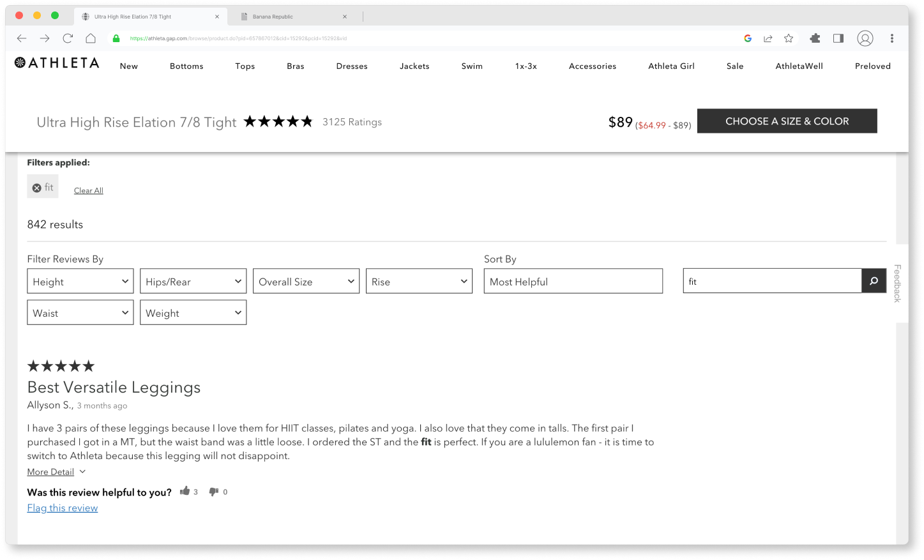Click the Ultra High Rise Elation 7/8 Tight title

click(137, 122)
